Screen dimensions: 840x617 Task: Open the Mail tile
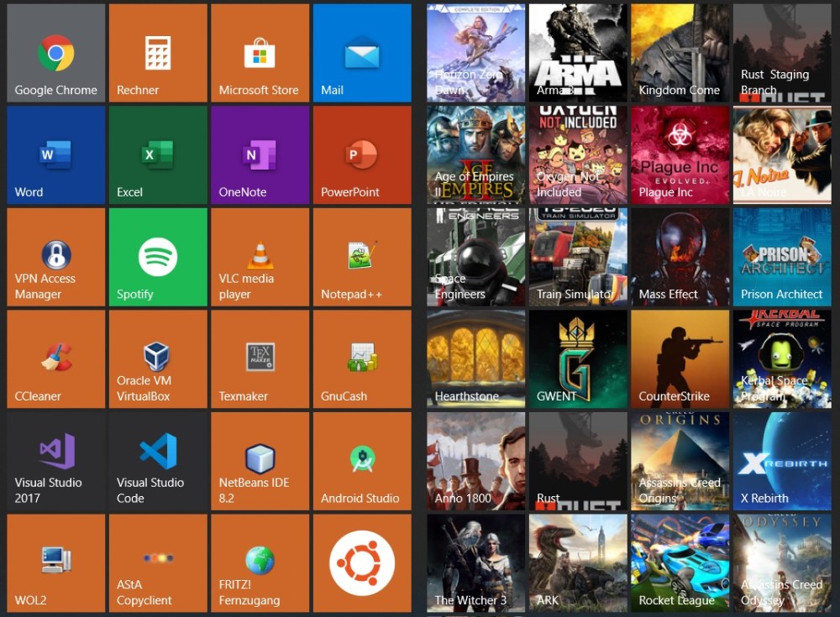362,53
